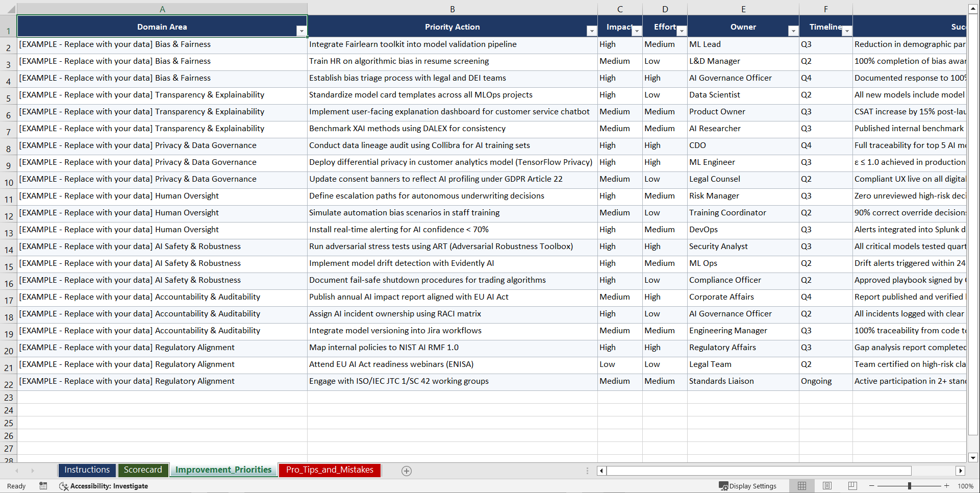
Task: Open the Impact column filter dropdown
Action: coord(637,31)
